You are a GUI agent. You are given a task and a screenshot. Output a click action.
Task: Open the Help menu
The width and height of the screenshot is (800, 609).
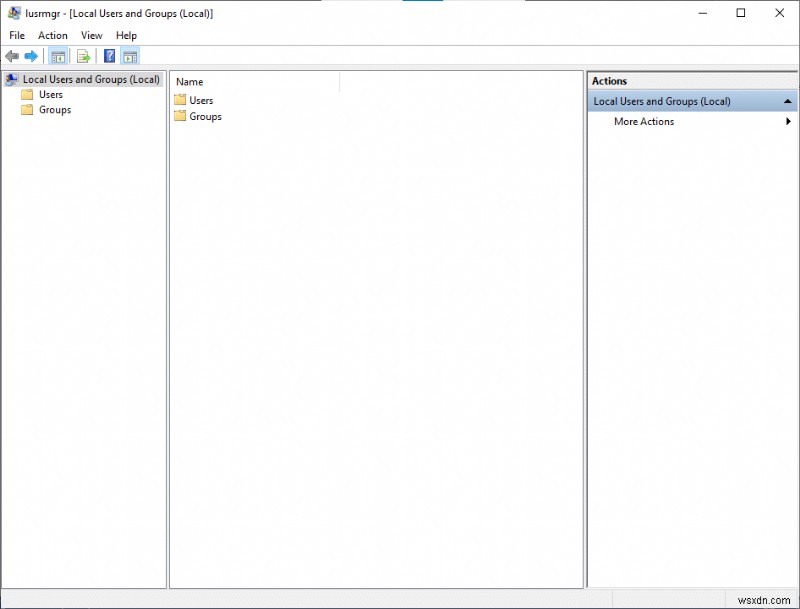point(126,35)
